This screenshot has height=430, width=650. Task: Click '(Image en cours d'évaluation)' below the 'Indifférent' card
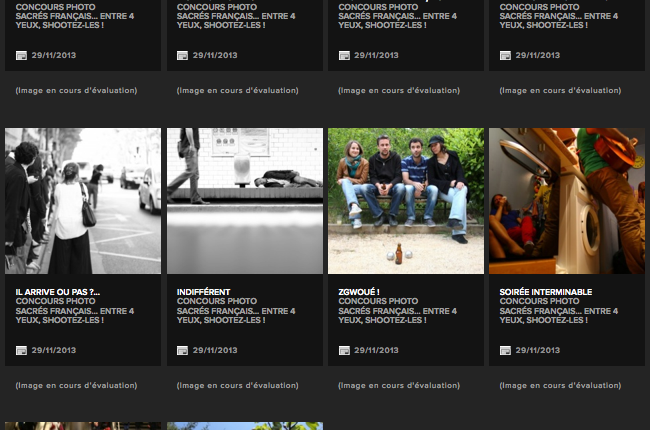click(x=238, y=386)
